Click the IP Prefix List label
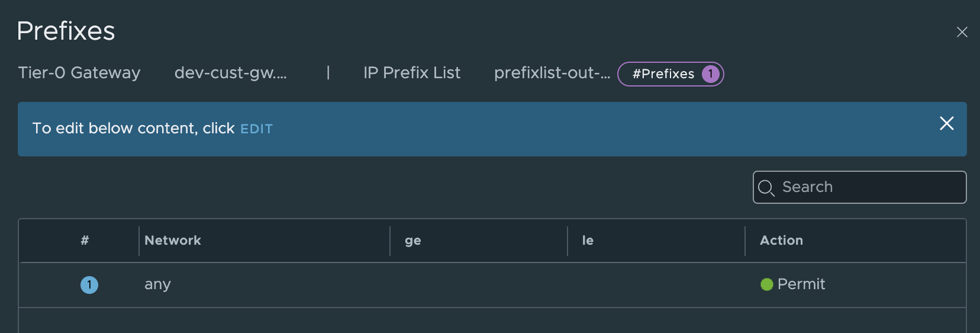Screen dimensions: 980x333 coord(412,73)
